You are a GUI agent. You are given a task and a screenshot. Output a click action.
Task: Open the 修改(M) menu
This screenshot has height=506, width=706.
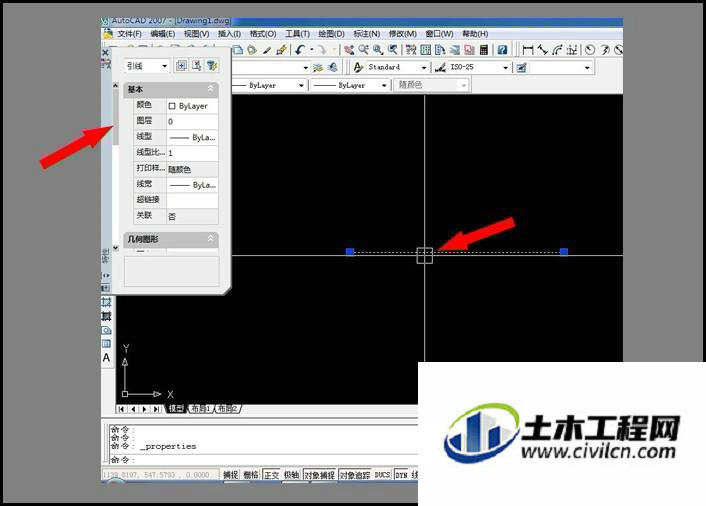tap(403, 34)
